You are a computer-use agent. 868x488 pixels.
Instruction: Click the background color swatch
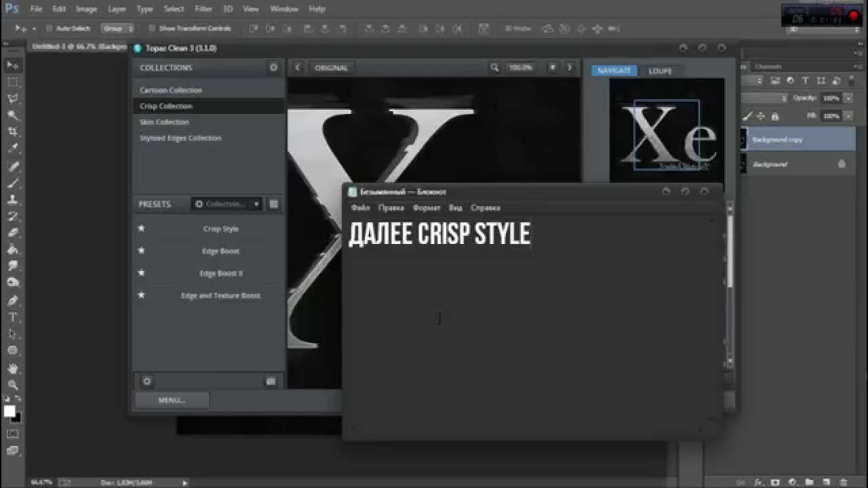click(x=17, y=418)
